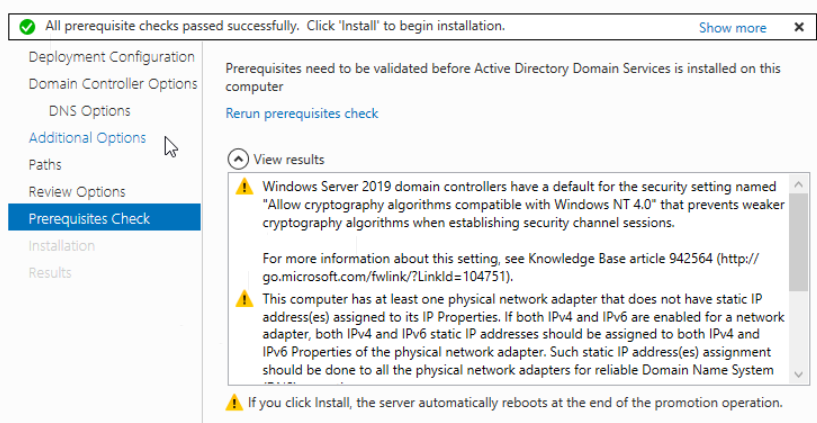Click the Windows Server 2019 warning text
The image size is (817, 423).
click(x=520, y=203)
